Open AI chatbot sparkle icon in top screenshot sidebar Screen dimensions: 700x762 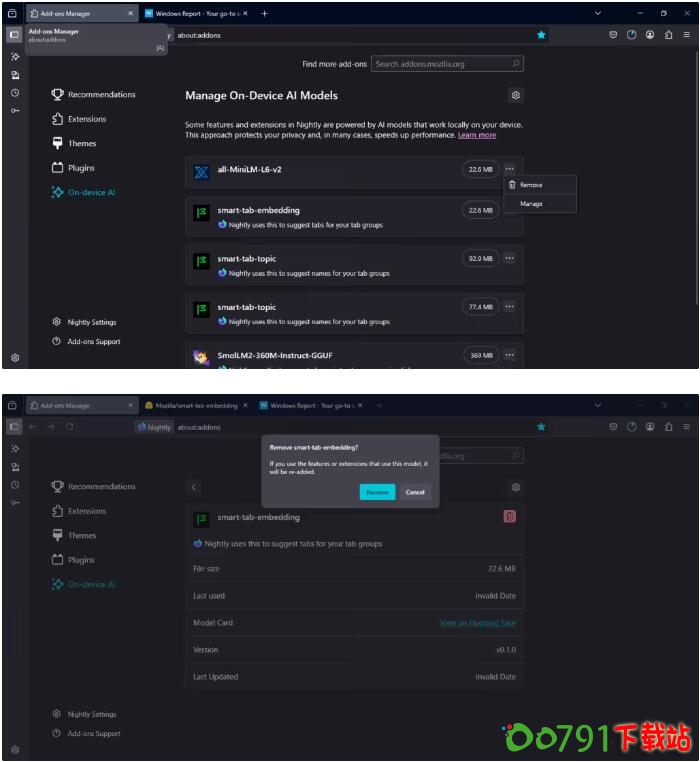pos(15,56)
